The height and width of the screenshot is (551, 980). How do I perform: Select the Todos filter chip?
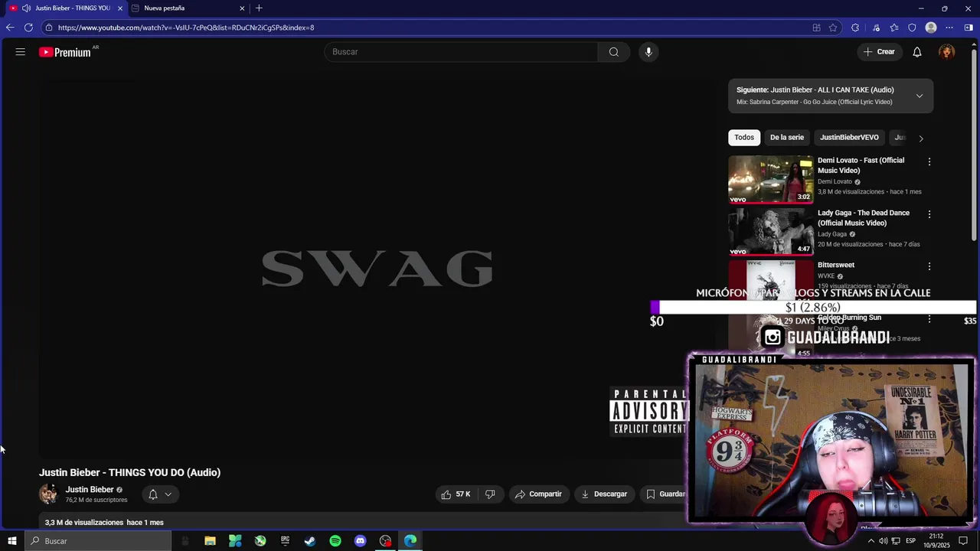(x=744, y=138)
